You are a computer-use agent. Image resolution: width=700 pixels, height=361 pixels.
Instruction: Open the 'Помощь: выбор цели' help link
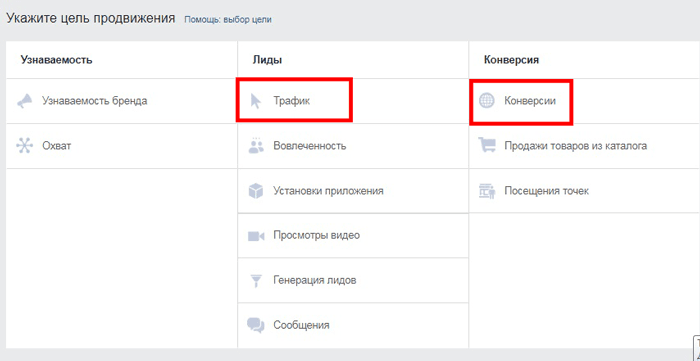(228, 20)
